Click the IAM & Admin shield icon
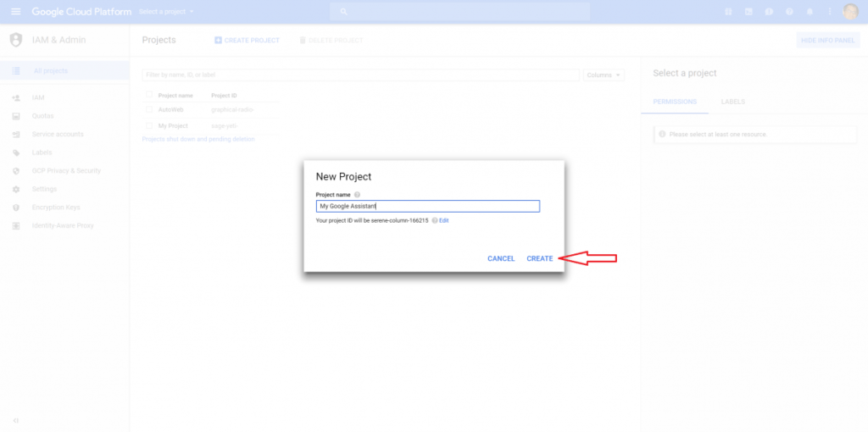Screen dimensions: 868x432 click(x=16, y=40)
